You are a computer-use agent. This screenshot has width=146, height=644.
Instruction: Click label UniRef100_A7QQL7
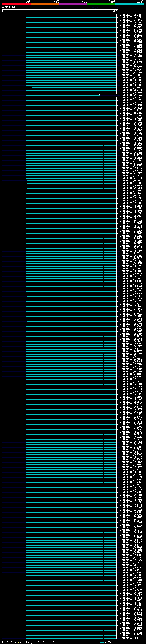point(131,387)
